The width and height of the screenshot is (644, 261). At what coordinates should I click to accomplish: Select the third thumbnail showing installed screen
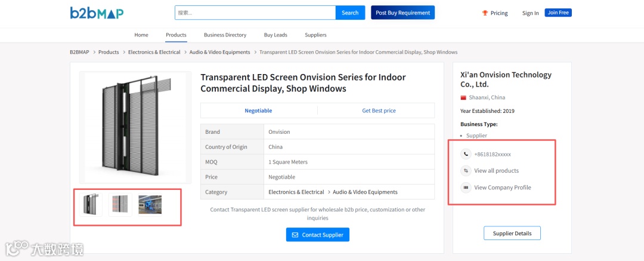click(150, 205)
